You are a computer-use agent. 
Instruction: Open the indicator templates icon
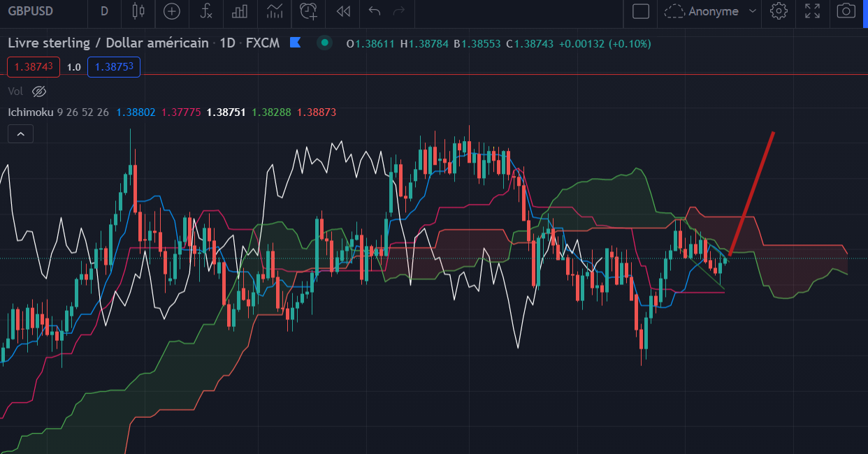click(274, 11)
